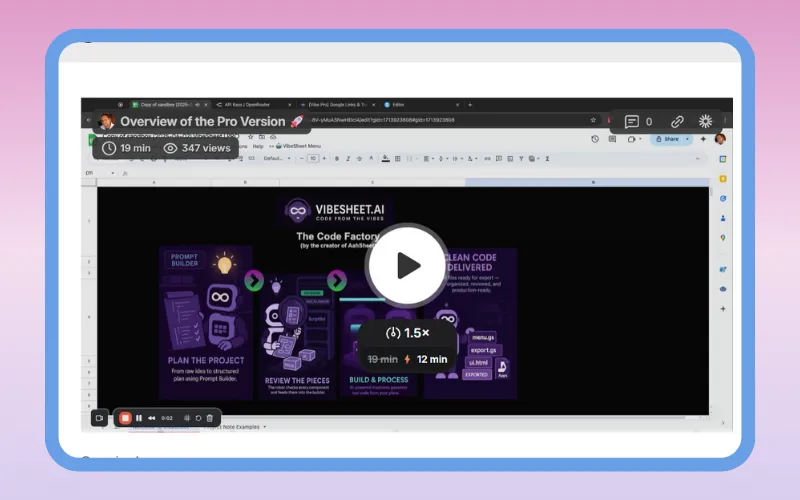Restart the recording using the circular arrow
The image size is (800, 500).
tap(198, 418)
